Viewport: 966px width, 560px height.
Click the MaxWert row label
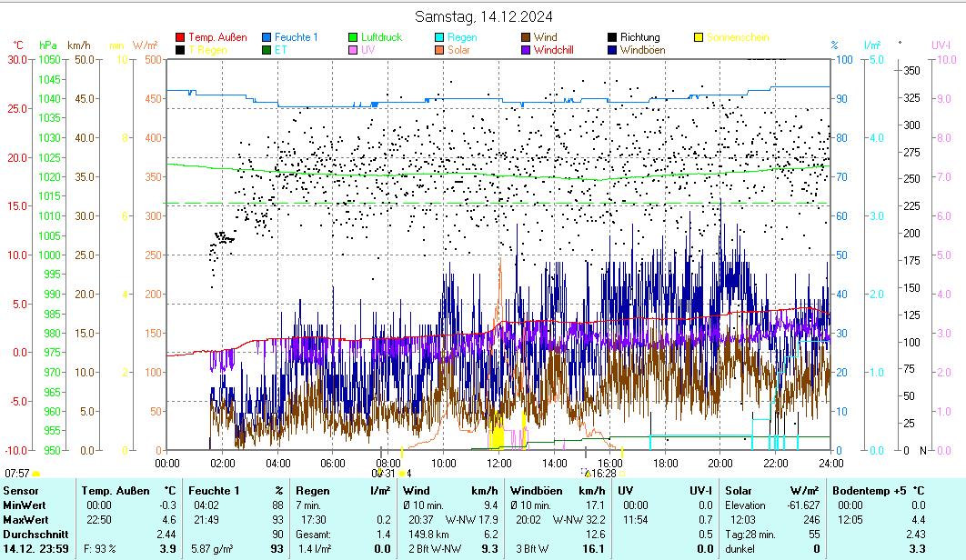pos(23,519)
